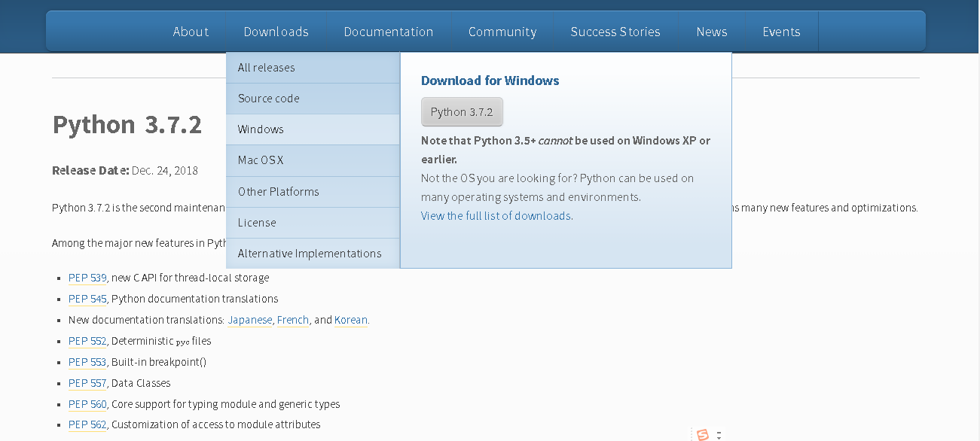The height and width of the screenshot is (441, 980).
Task: Open Alternative Implementations submenu entry
Action: tap(310, 254)
